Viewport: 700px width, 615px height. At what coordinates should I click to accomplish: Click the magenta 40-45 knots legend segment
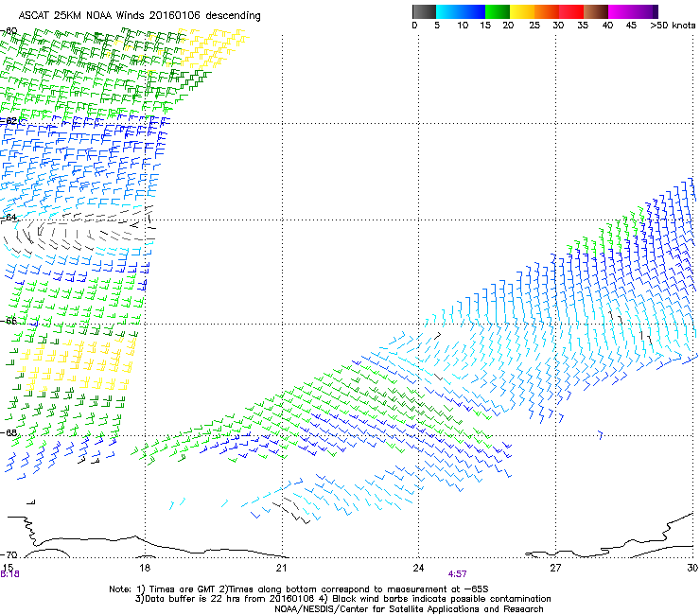click(x=621, y=11)
